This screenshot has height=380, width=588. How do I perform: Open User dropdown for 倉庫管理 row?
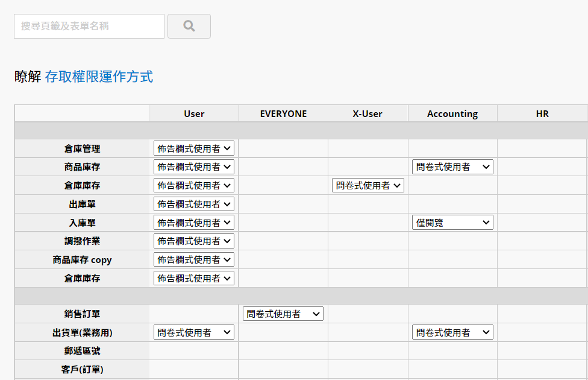194,148
